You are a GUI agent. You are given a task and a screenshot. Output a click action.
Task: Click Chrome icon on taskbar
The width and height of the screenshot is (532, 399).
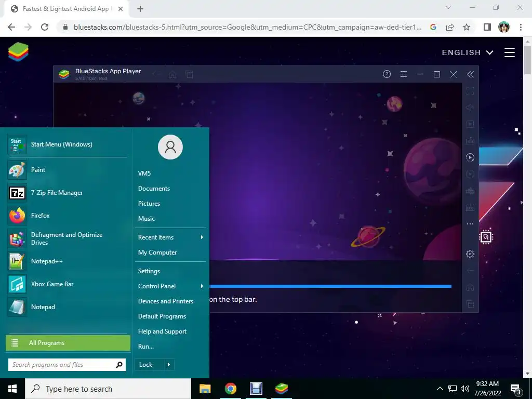[x=230, y=389]
